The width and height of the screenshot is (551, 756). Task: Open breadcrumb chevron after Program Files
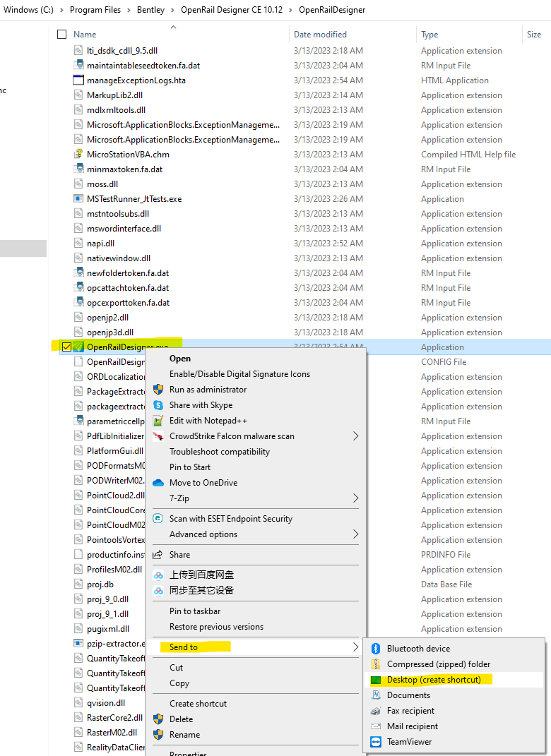tap(129, 10)
